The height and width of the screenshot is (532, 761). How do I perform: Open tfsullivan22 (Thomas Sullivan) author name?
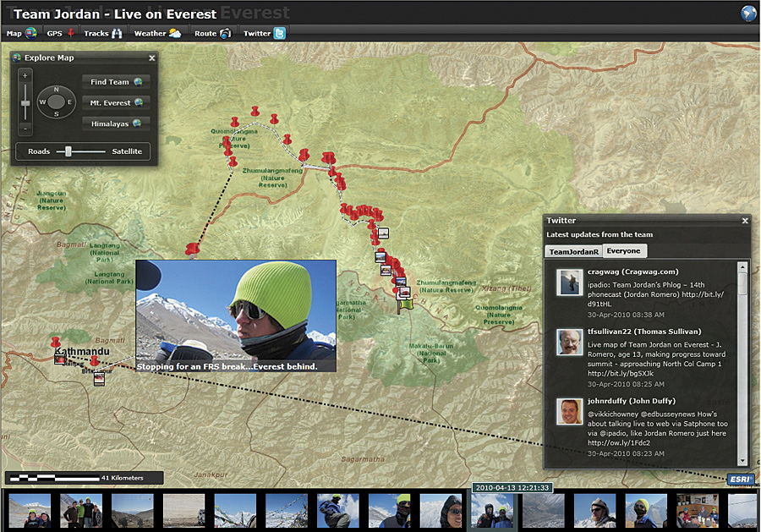(644, 332)
